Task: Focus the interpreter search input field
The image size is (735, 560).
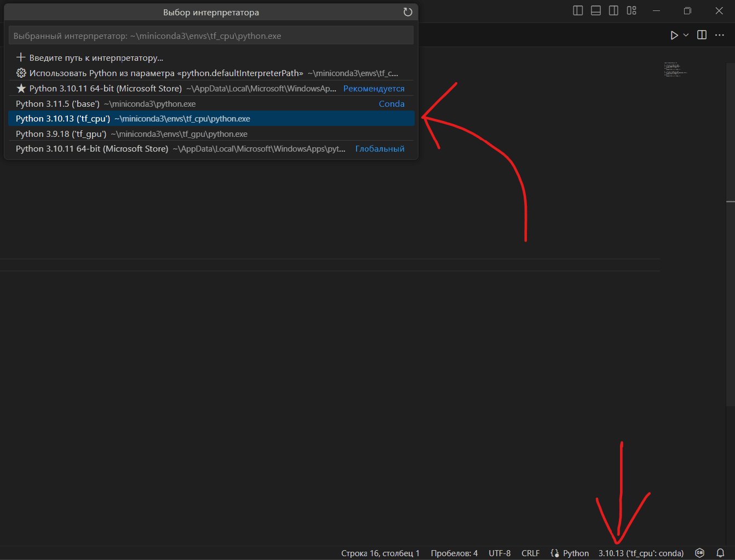Action: [x=211, y=36]
